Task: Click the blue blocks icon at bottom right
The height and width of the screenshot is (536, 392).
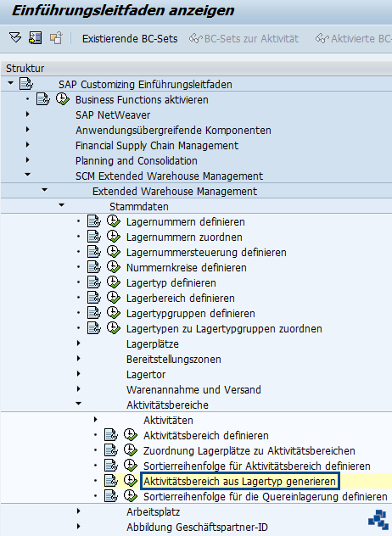Action: 378,520
